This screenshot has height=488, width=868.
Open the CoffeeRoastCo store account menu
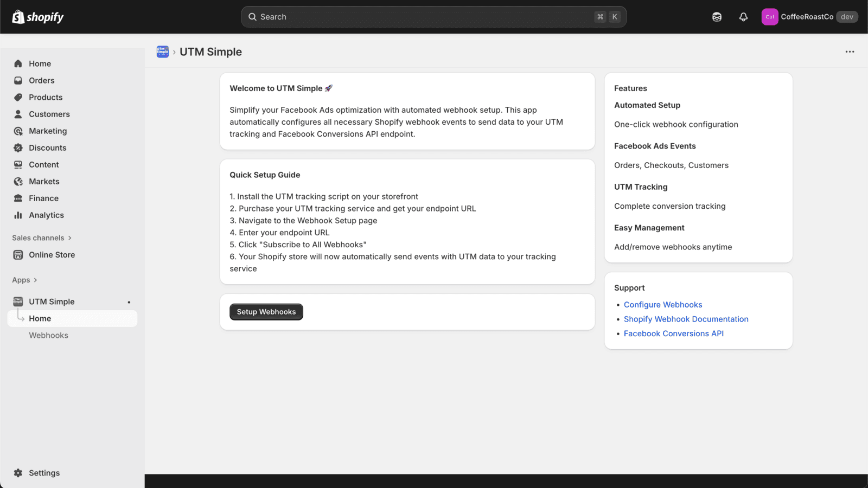(x=809, y=17)
